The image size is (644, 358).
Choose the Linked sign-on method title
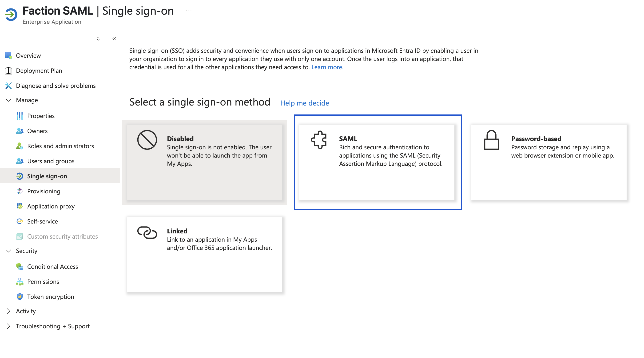click(x=177, y=231)
